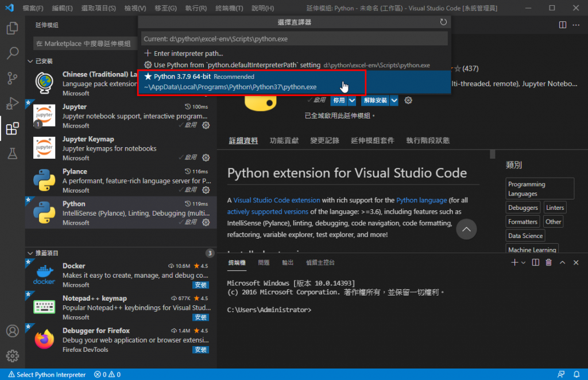Switch to the 變更記錄 tab
588x380 pixels.
click(x=325, y=140)
